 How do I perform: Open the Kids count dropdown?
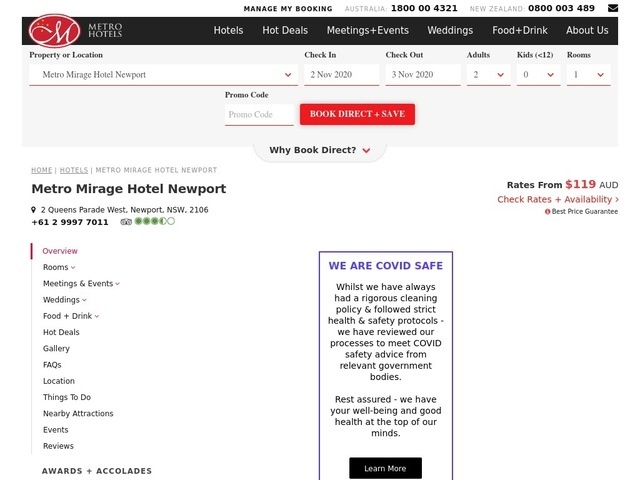tap(539, 75)
